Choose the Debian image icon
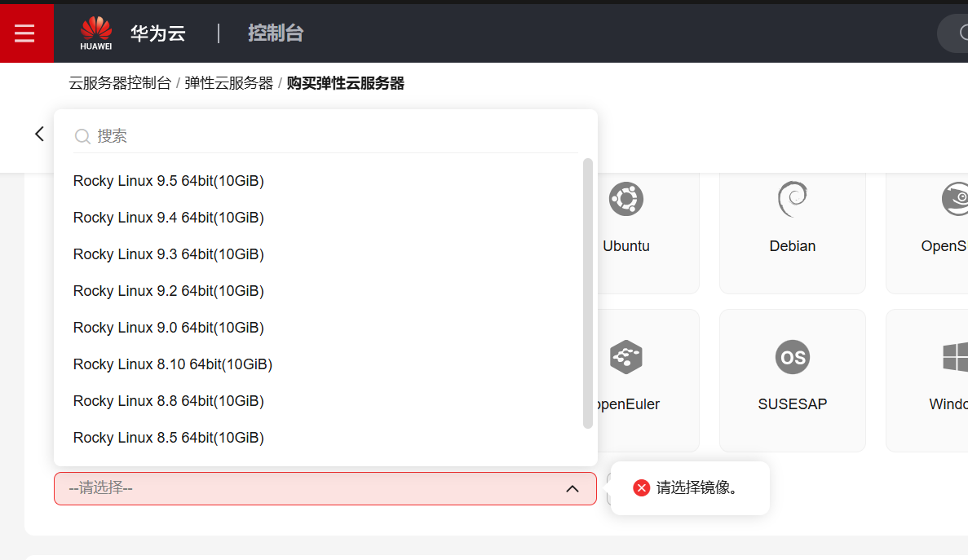This screenshot has height=560, width=968. (793, 199)
